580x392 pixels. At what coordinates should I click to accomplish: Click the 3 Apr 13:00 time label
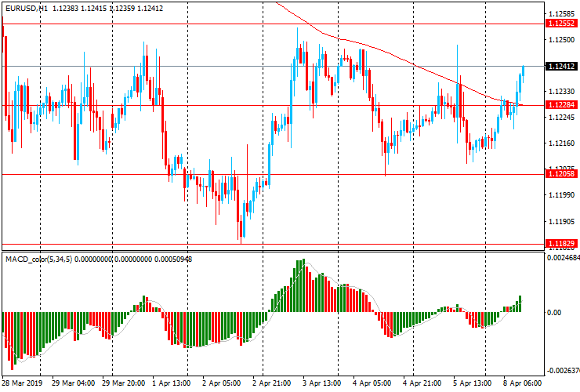click(x=321, y=383)
